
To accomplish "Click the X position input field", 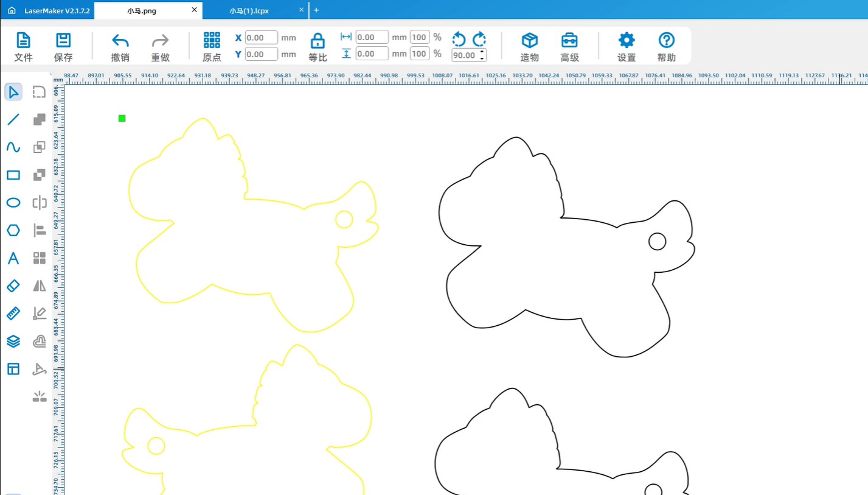I will (x=261, y=38).
